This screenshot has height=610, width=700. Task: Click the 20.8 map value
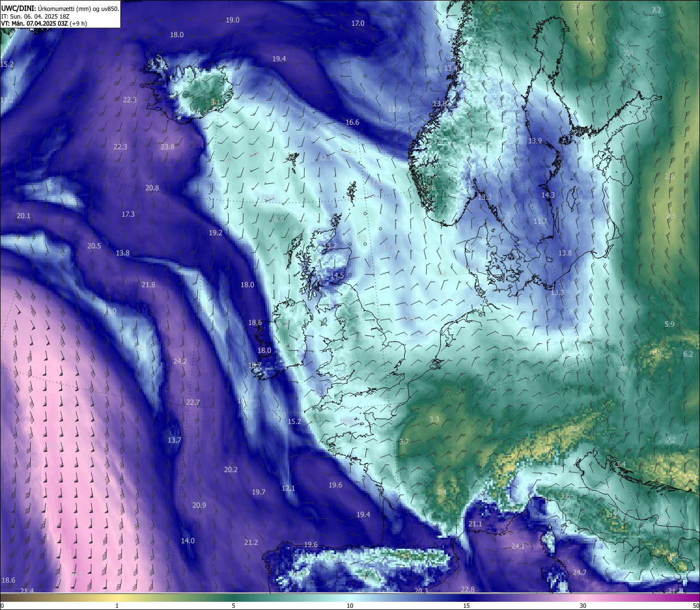[152, 188]
